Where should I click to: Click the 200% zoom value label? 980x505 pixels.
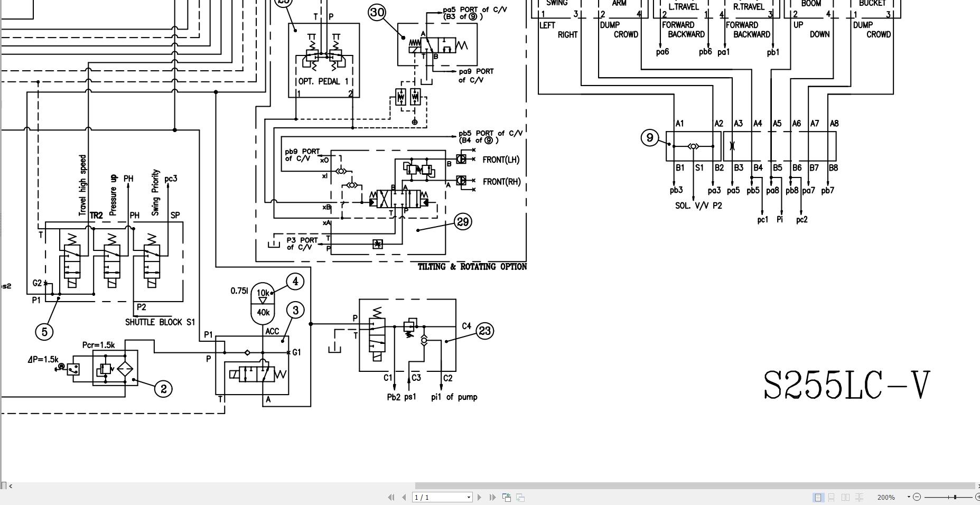886,497
